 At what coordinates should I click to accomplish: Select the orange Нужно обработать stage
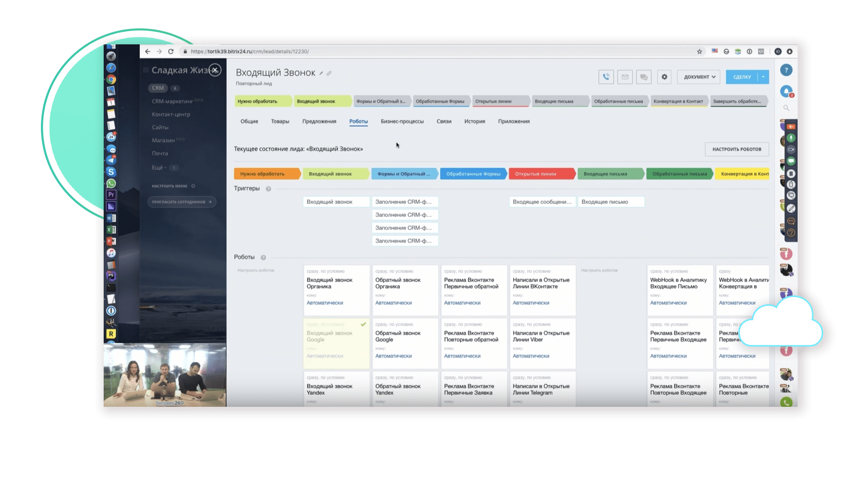click(264, 174)
